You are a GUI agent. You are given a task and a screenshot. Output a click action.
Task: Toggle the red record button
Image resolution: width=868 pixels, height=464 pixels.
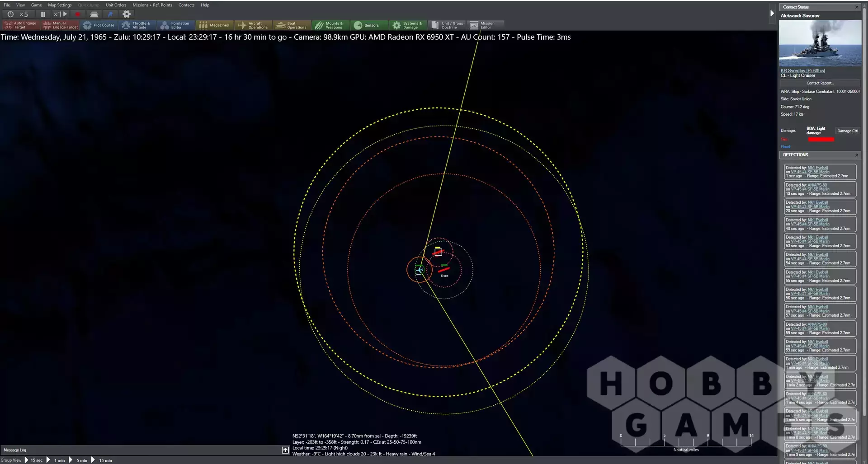tap(77, 14)
